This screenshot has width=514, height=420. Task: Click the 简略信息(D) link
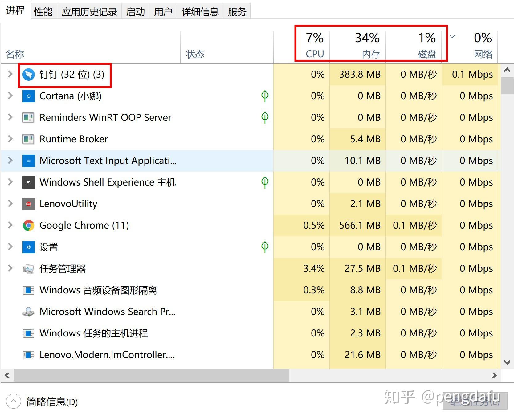coord(52,402)
